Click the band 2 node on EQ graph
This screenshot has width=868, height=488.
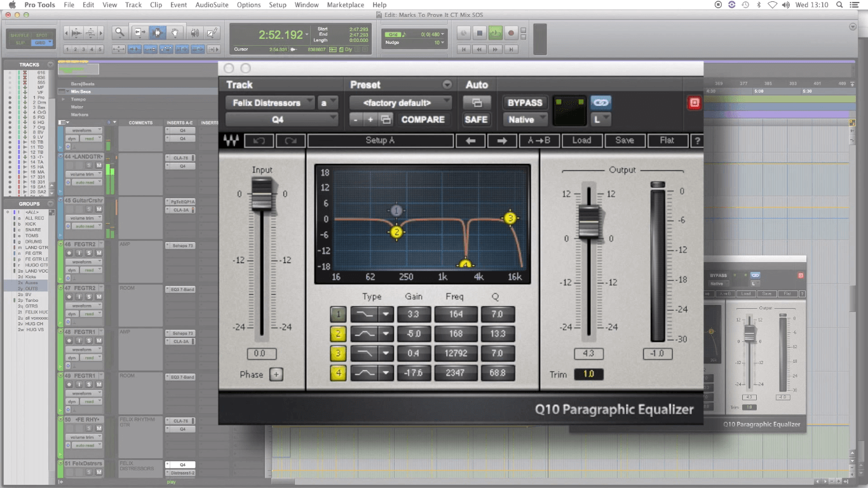[397, 232]
